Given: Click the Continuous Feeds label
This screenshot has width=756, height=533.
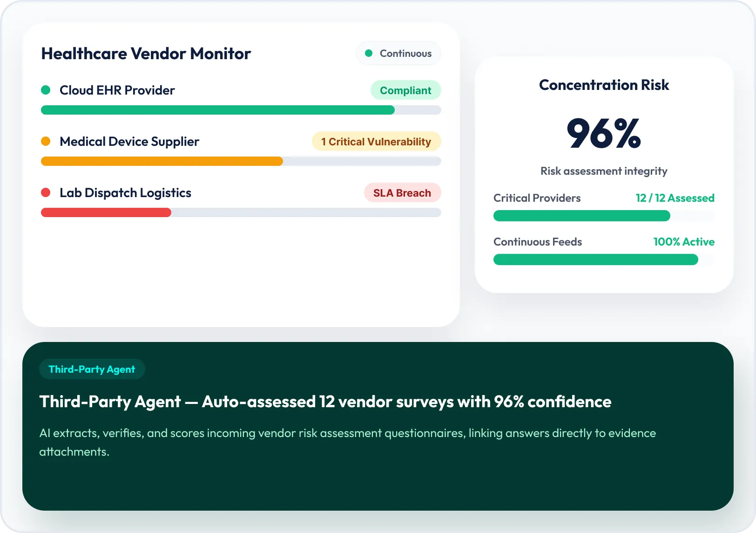Looking at the screenshot, I should pos(538,242).
